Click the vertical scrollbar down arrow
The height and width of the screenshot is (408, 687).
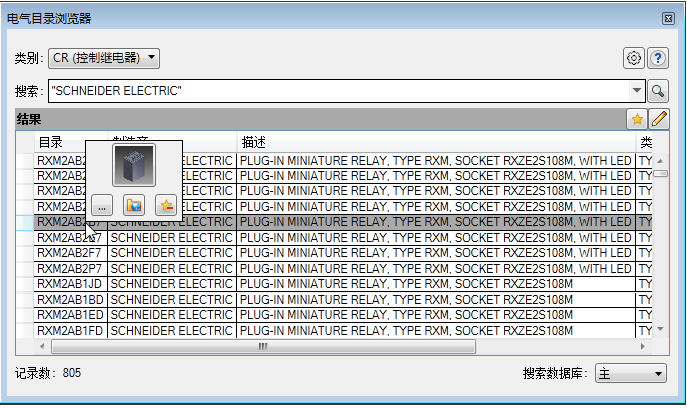(x=660, y=329)
